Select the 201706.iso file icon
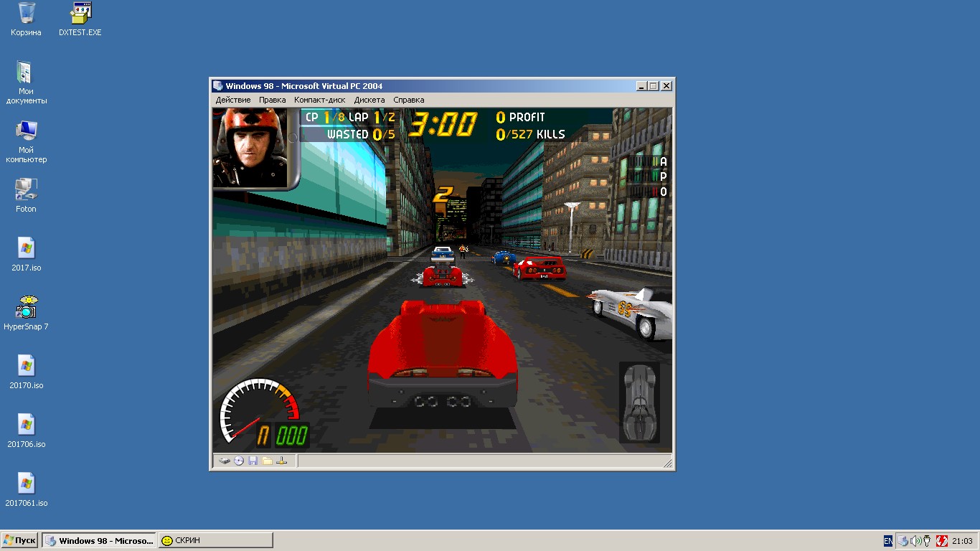This screenshot has height=551, width=980. coord(26,431)
